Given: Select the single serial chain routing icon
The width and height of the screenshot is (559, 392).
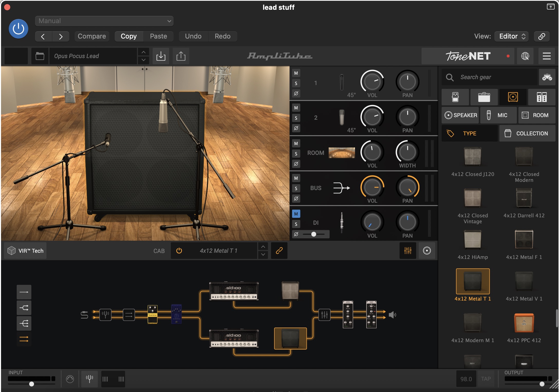Looking at the screenshot, I should [24, 292].
